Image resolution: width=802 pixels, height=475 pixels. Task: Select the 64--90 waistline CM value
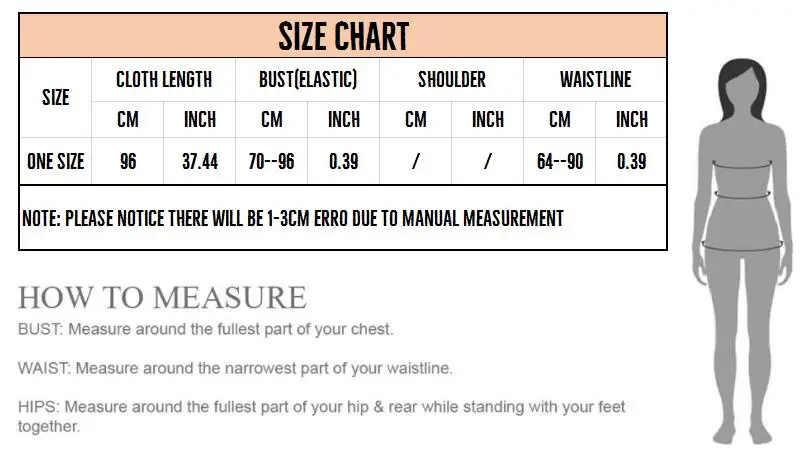[560, 162]
